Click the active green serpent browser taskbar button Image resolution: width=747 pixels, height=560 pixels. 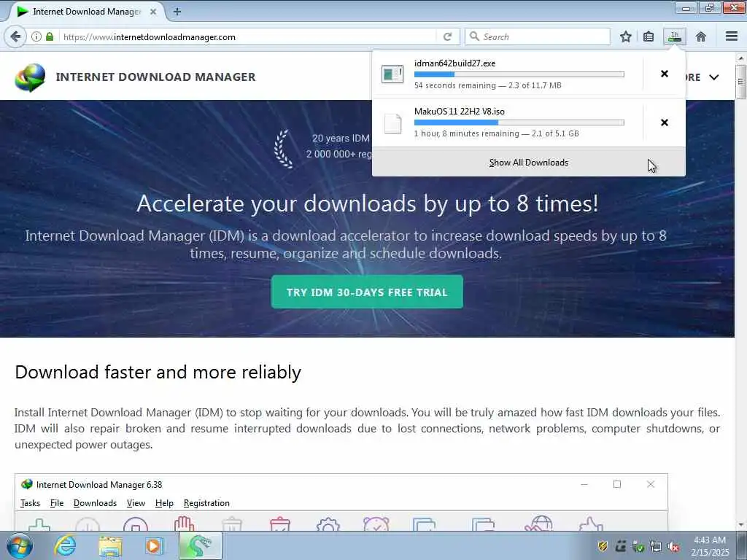[x=200, y=545]
